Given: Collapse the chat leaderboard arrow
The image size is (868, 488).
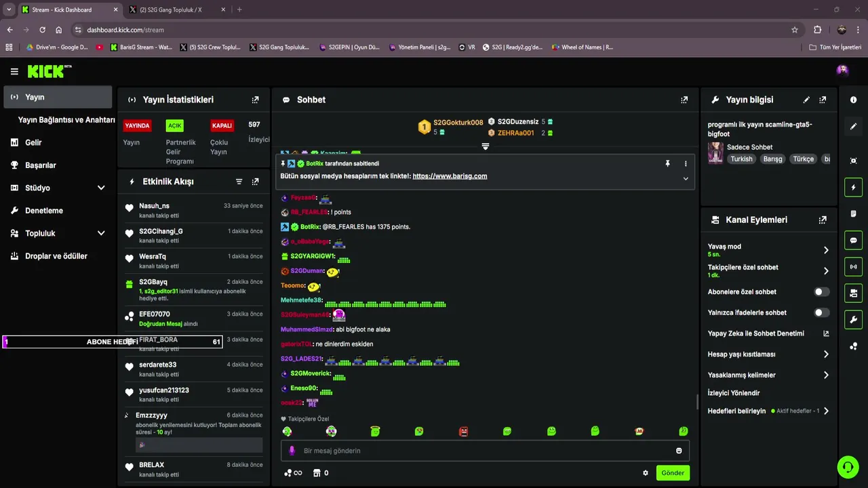Looking at the screenshot, I should pyautogui.click(x=486, y=146).
